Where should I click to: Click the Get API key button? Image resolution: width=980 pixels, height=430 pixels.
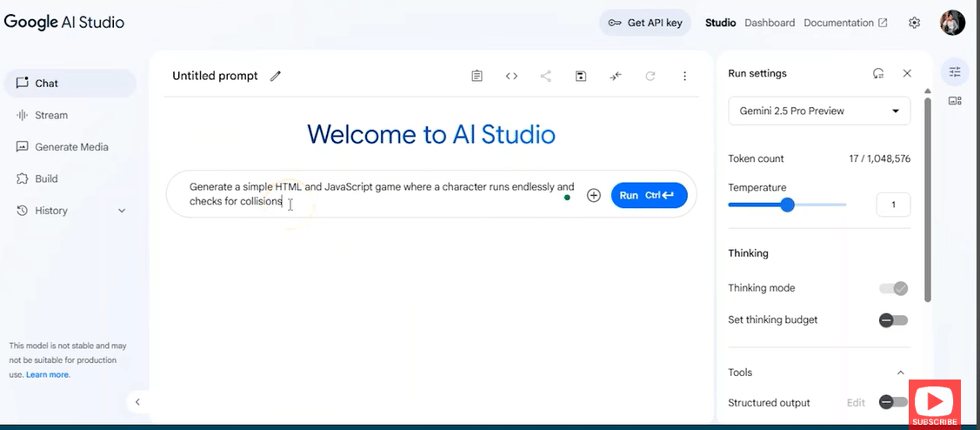[x=645, y=23]
